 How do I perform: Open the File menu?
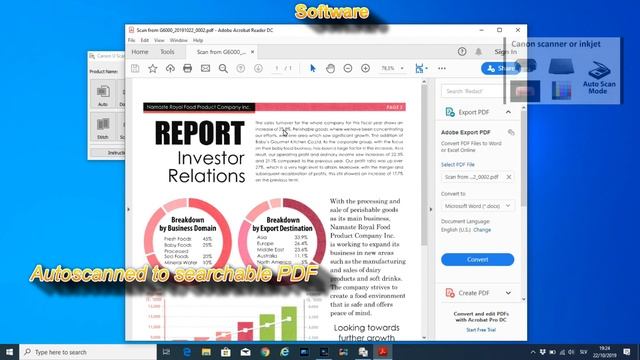pyautogui.click(x=131, y=40)
